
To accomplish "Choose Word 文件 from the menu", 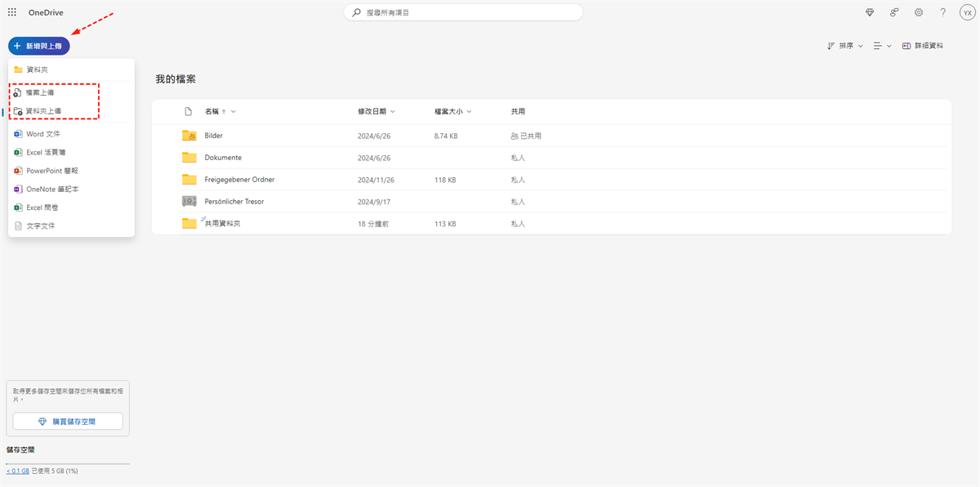I will point(71,133).
